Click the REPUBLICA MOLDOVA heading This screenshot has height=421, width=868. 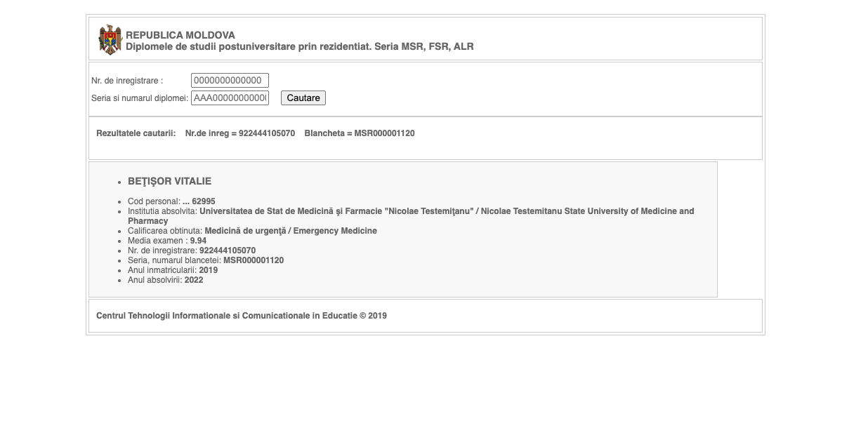coord(180,35)
